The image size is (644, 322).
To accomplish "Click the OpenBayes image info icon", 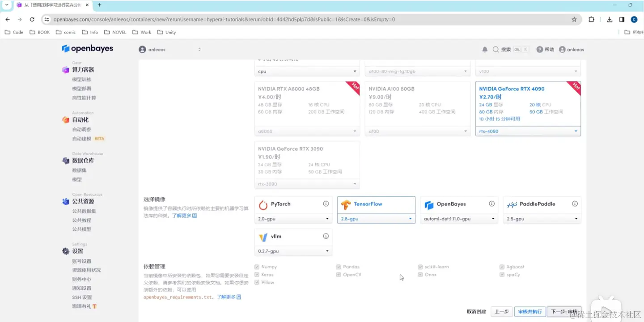I will (492, 204).
